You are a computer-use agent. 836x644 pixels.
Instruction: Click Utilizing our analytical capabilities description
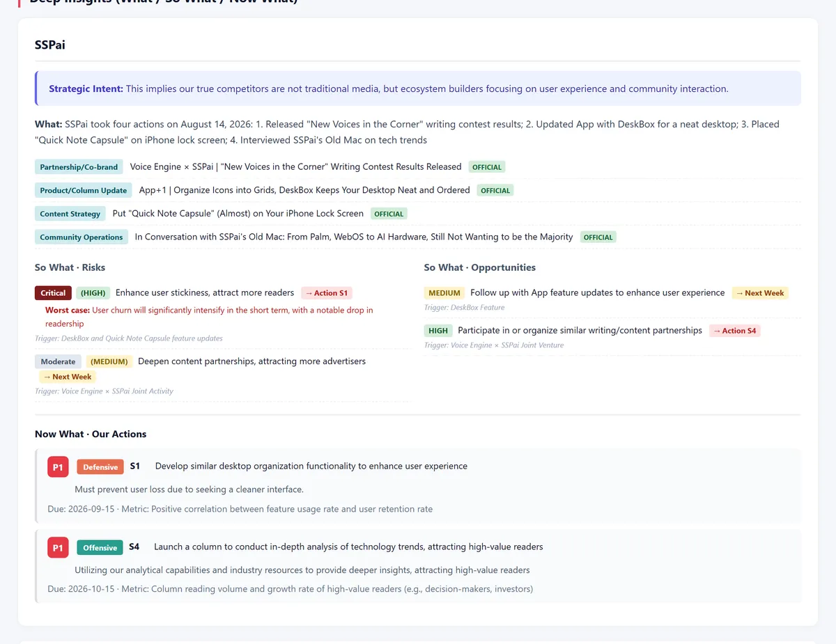coord(302,570)
